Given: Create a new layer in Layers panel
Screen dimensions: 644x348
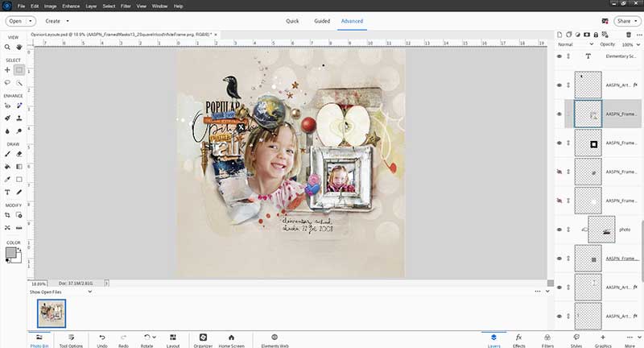Looking at the screenshot, I should (x=559, y=35).
